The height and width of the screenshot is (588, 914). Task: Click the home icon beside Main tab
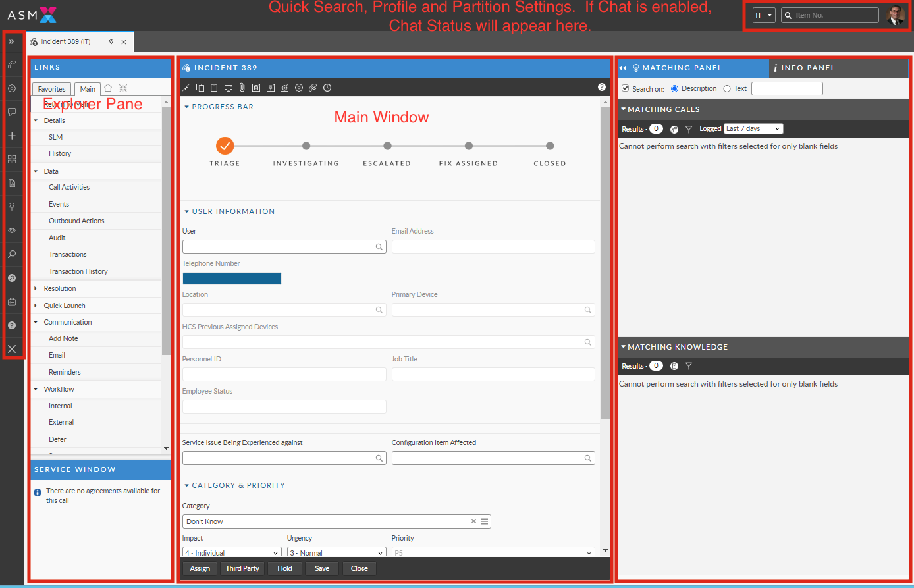click(108, 88)
